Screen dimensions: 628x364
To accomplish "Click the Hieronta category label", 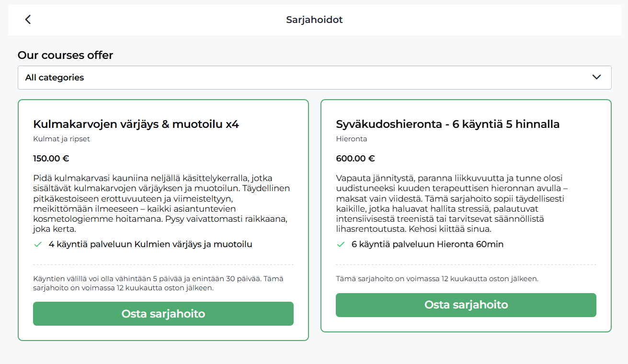I will pyautogui.click(x=352, y=139).
